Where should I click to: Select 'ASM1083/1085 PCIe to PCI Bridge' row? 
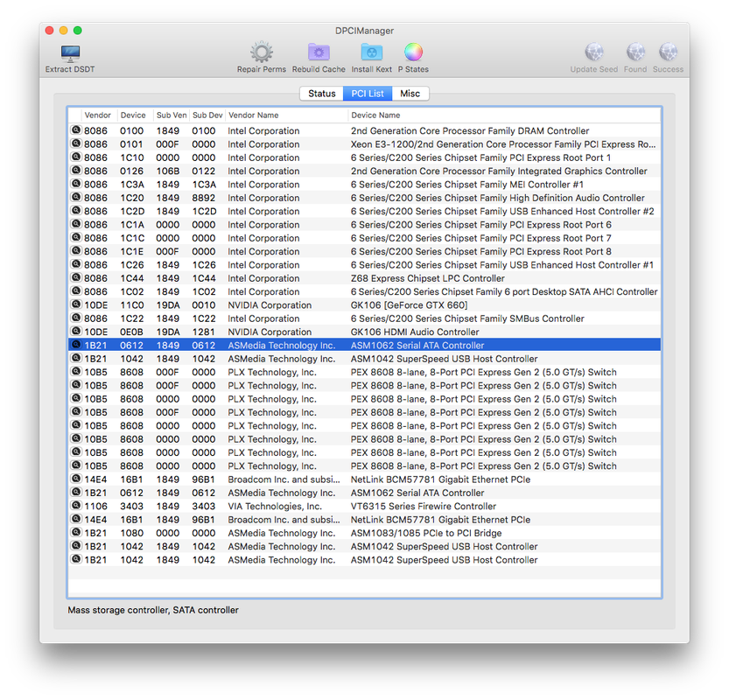point(364,533)
